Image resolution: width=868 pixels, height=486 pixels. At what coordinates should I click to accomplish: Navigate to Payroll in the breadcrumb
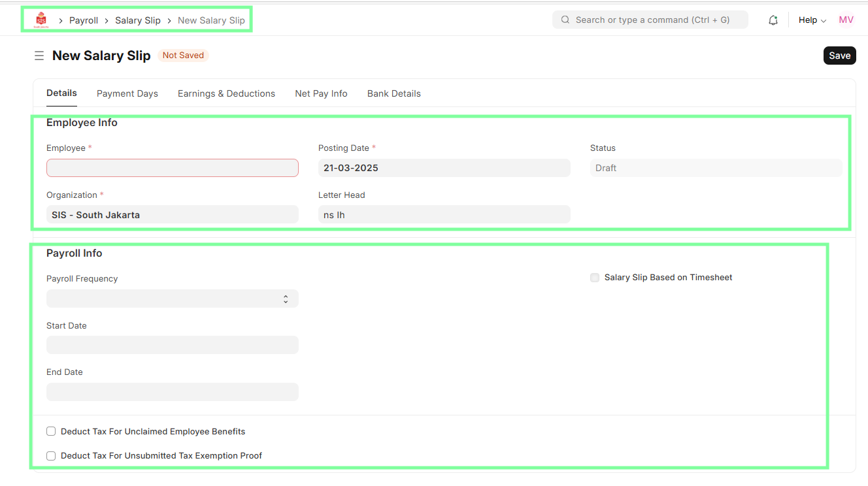click(84, 20)
